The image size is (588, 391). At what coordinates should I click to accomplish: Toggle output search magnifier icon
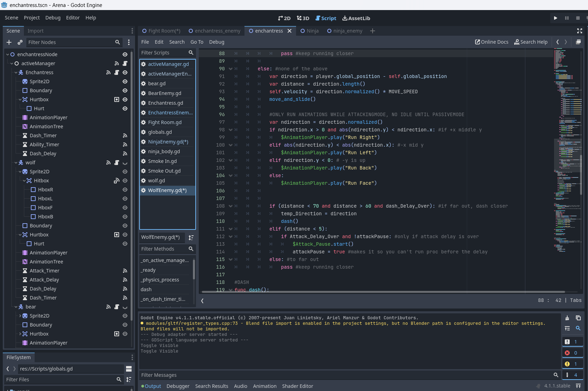click(578, 328)
